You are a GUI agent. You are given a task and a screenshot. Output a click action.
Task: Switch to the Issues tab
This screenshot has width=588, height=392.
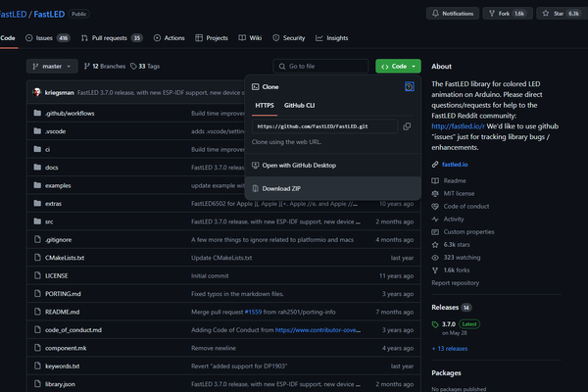tap(48, 38)
